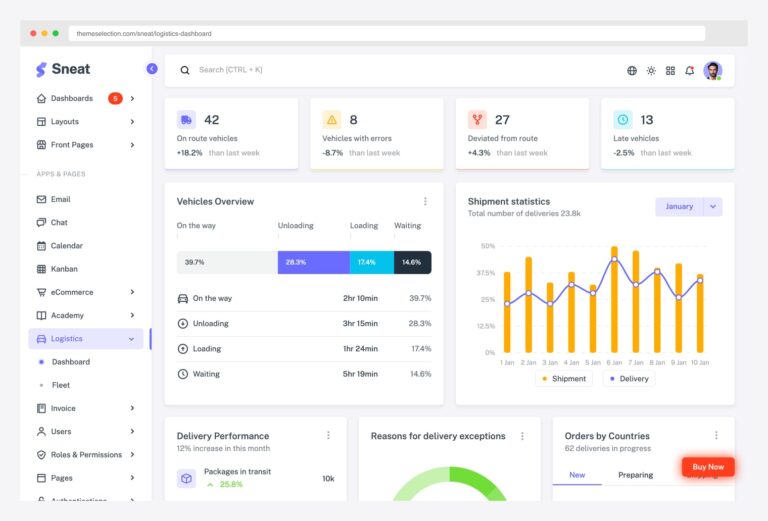Click the truck icon on On route vehicles card
768x521 pixels.
click(x=186, y=119)
